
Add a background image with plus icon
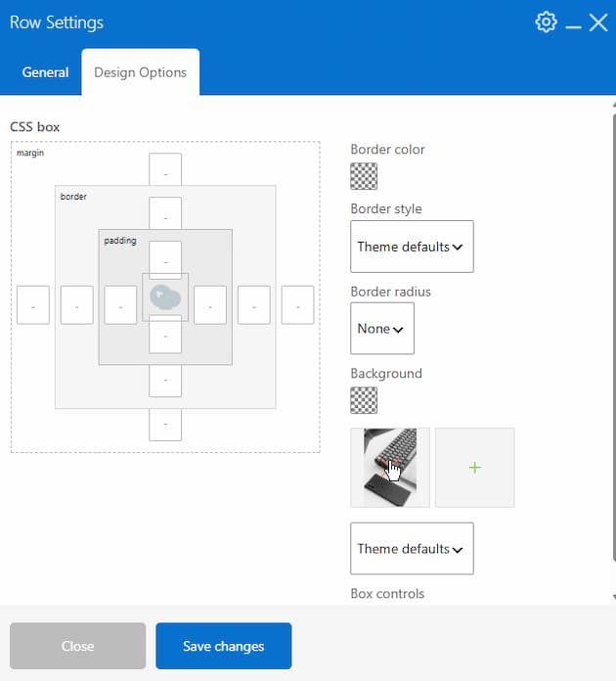(475, 468)
